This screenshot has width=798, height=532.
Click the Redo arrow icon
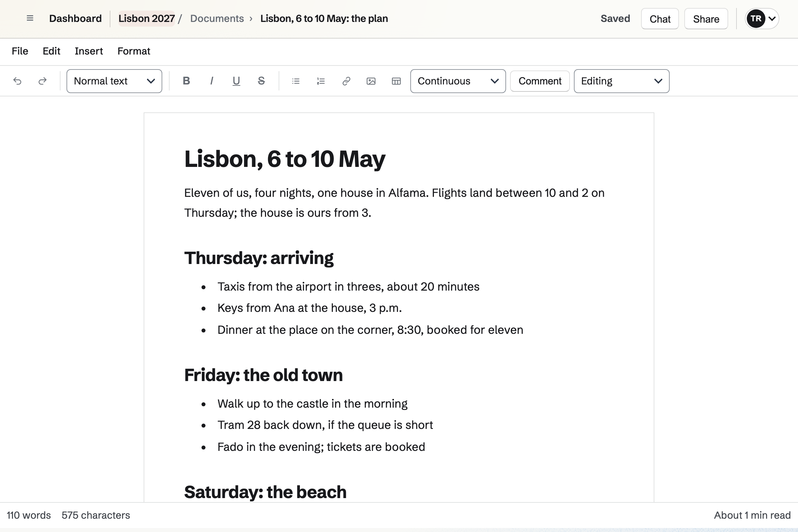point(43,81)
